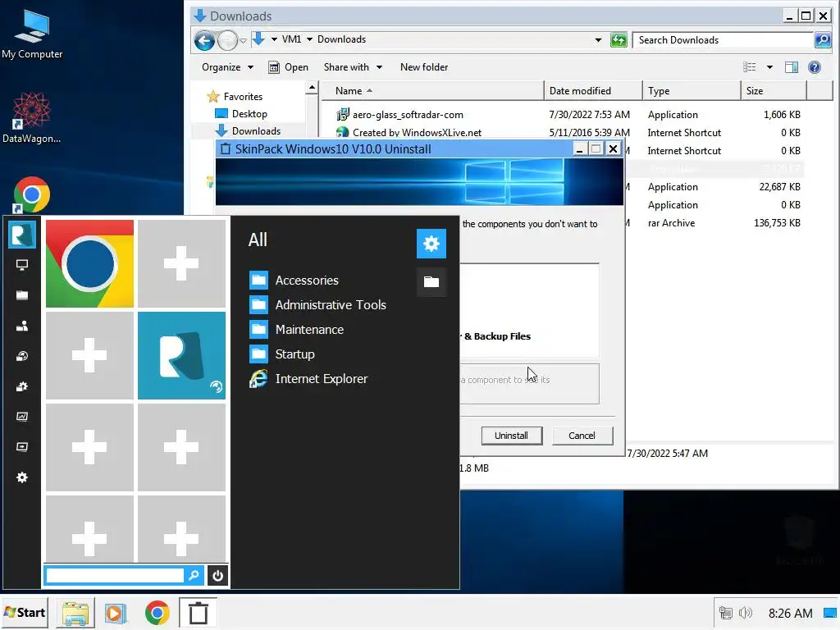Image resolution: width=840 pixels, height=630 pixels.
Task: Select Downloads in the navigation pane
Action: pos(248,130)
